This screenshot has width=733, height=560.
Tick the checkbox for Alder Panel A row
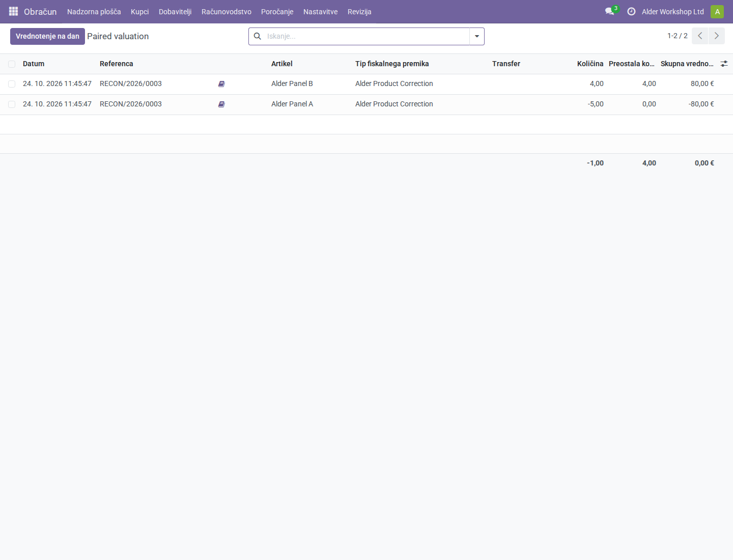12,104
